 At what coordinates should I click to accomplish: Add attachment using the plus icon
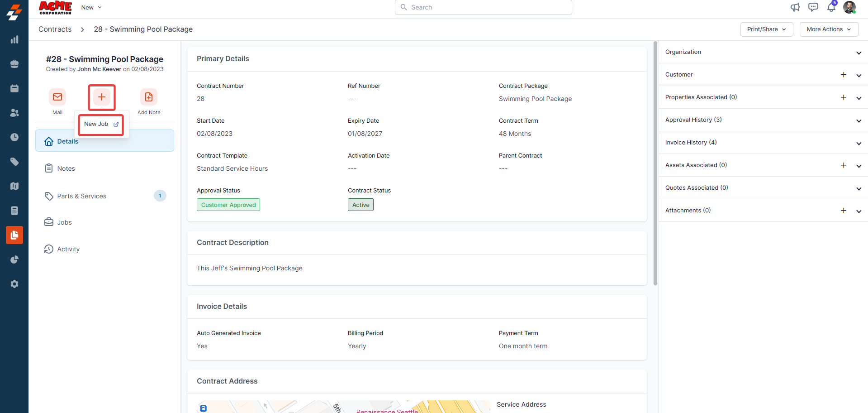tap(843, 211)
